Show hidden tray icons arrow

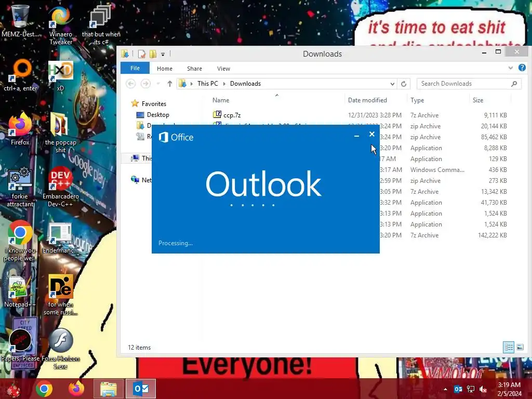click(445, 389)
